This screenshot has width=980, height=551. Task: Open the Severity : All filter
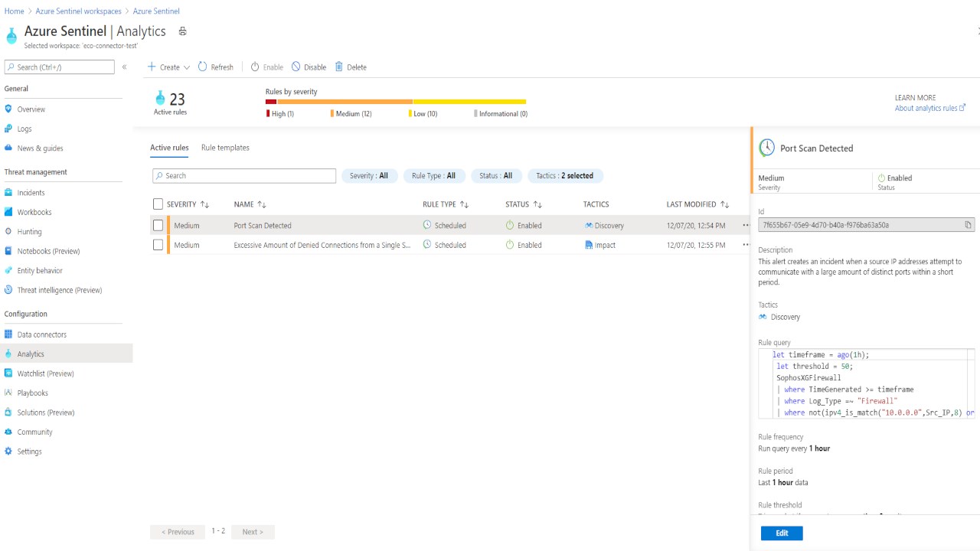[x=369, y=176]
